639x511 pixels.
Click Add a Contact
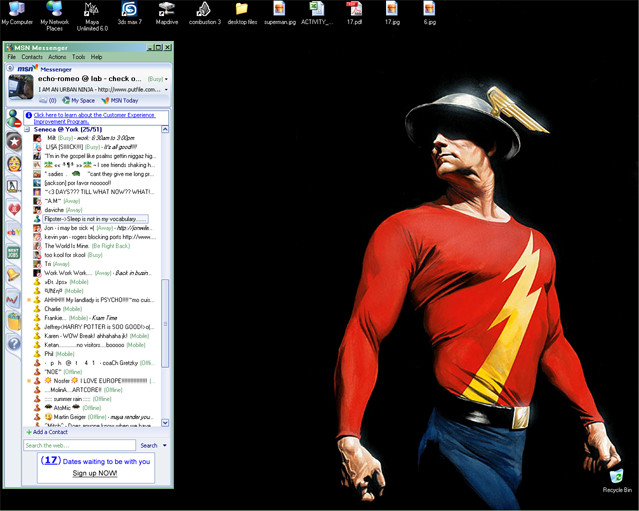coord(47,432)
